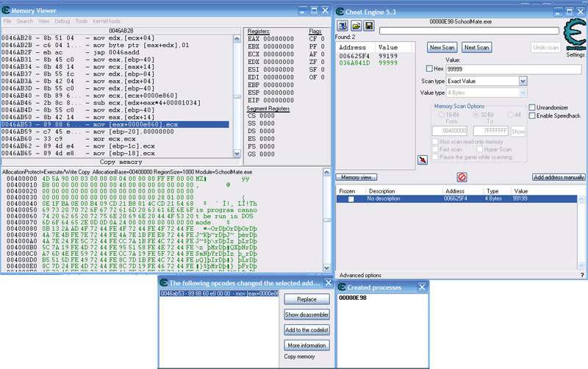Screen dimensions: 588x369
Task: Toggle Enable Speedhack checkbox
Action: coord(531,116)
